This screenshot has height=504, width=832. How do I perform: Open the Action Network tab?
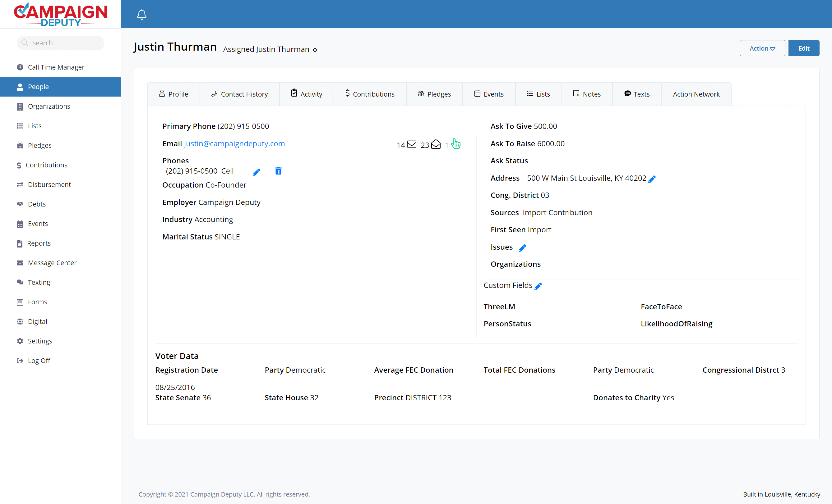(696, 94)
